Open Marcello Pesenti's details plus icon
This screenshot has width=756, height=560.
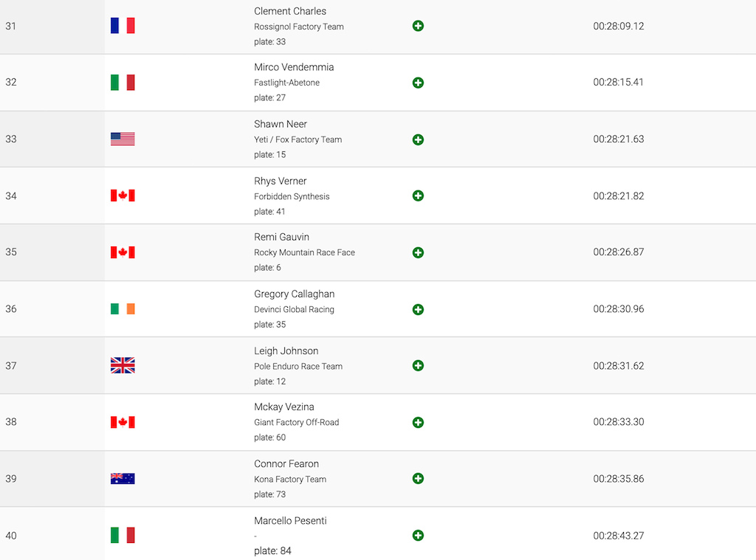click(418, 536)
